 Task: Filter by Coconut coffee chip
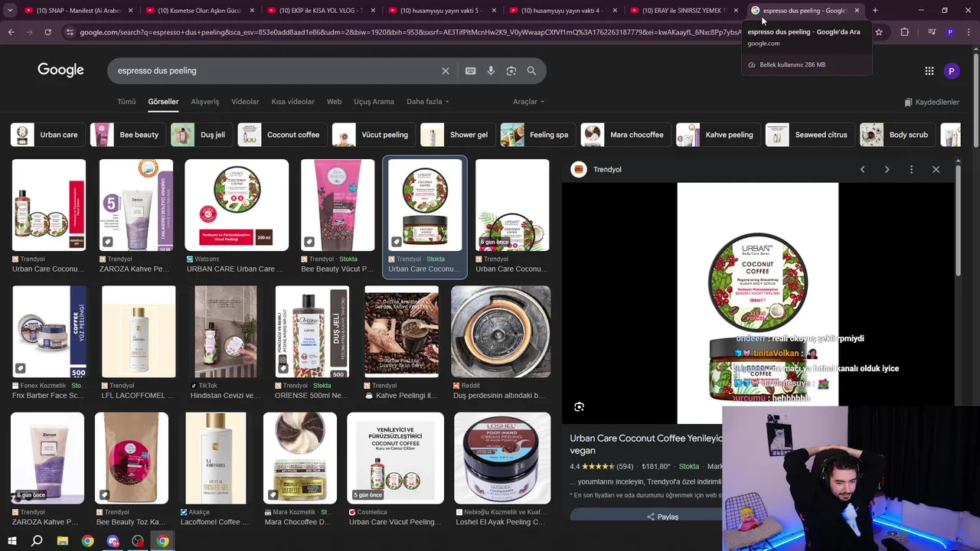(282, 135)
